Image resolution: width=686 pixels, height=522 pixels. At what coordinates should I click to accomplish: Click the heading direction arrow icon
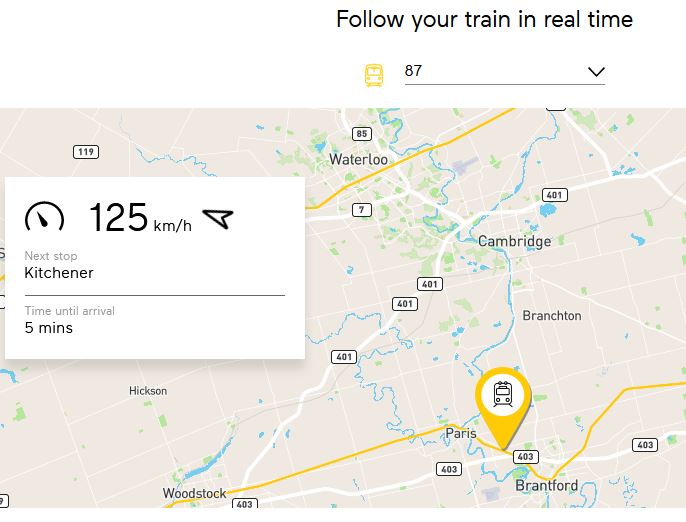[x=217, y=218]
